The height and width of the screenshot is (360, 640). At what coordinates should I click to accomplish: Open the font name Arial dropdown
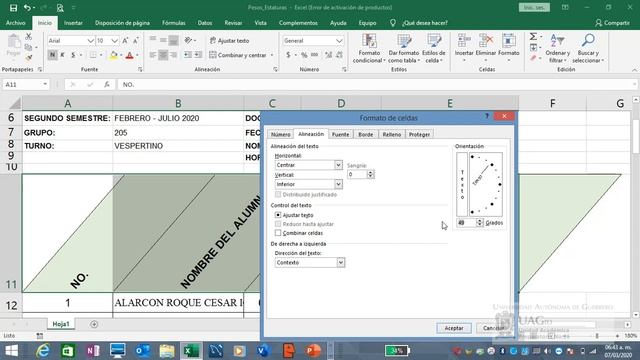tap(90, 40)
